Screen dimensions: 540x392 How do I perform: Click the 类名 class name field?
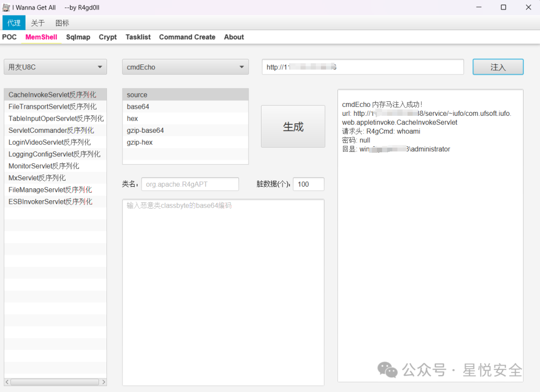point(190,184)
